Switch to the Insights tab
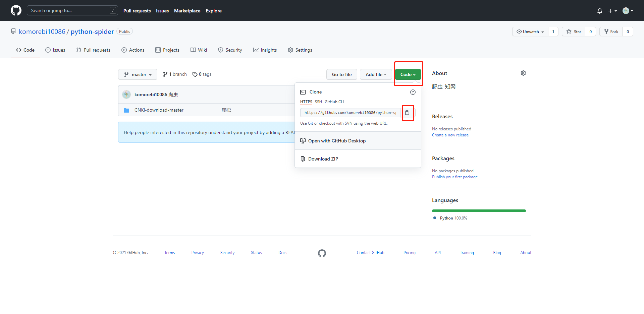 (x=265, y=50)
